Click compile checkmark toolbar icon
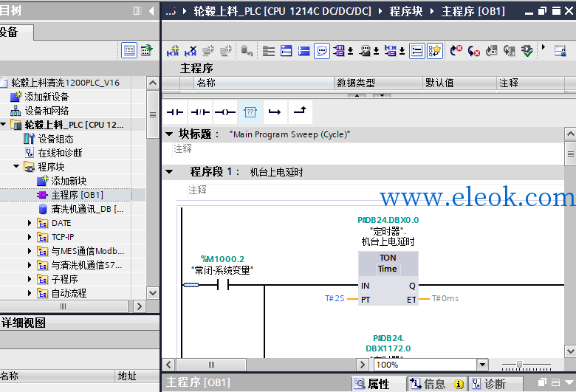The height and width of the screenshot is (392, 576). pyautogui.click(x=527, y=51)
